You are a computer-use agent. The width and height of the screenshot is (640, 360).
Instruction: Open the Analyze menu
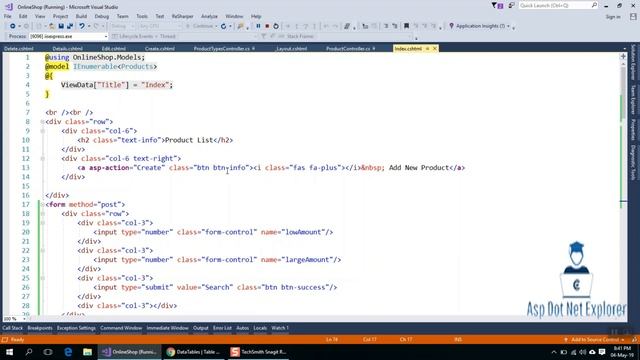coord(209,16)
